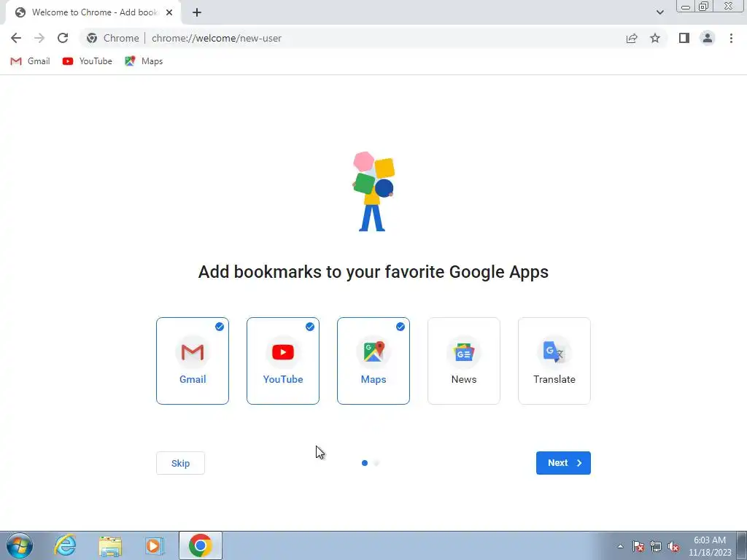Click the Next button
This screenshot has width=747, height=560.
coord(563,463)
